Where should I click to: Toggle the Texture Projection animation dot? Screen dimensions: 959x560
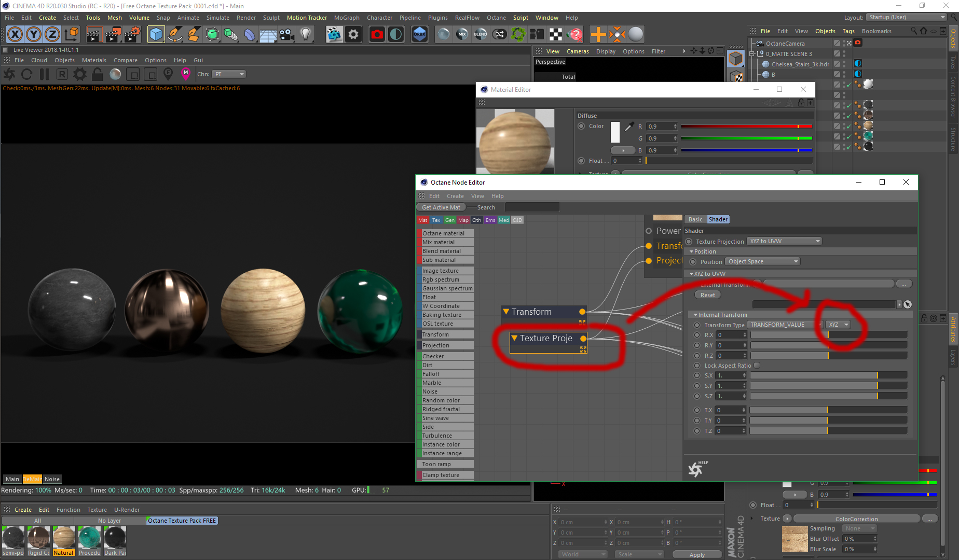tap(689, 242)
